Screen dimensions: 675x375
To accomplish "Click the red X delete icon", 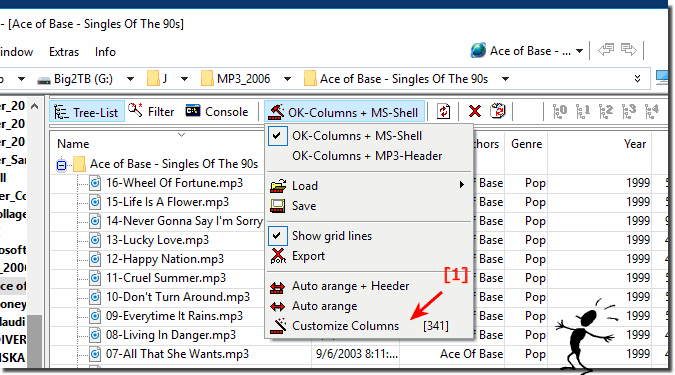I will click(x=474, y=112).
